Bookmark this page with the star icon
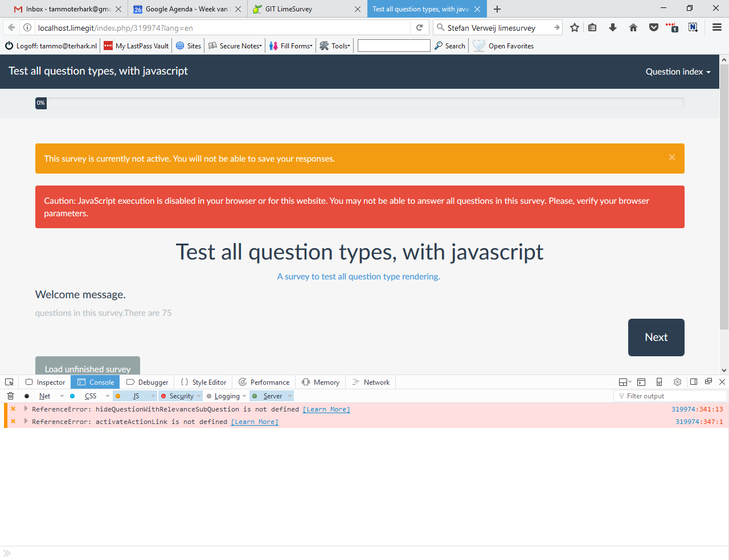 (575, 27)
